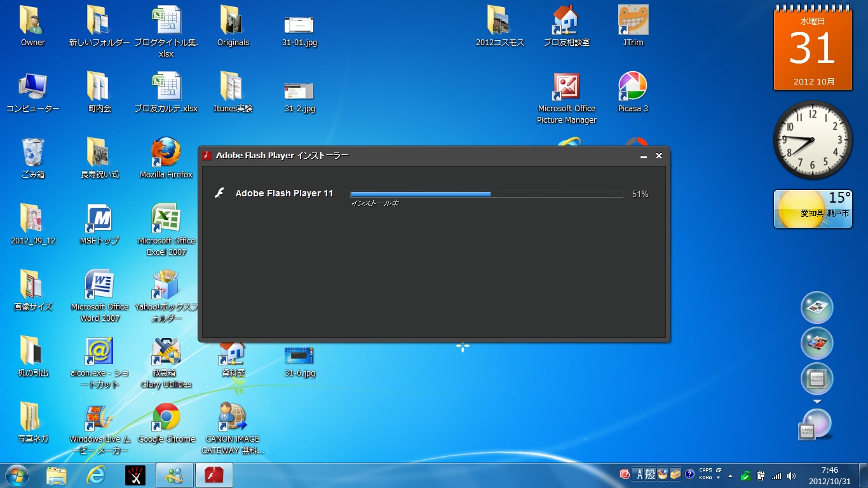Screen dimensions: 868x488
Task: Close the Adobe Flash Player installer window
Action: [659, 156]
